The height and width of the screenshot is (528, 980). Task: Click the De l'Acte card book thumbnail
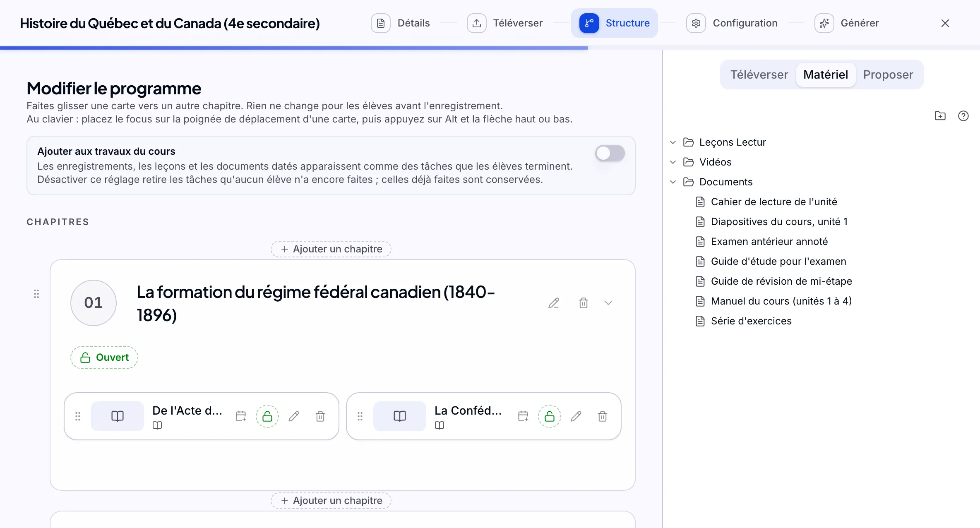point(118,416)
